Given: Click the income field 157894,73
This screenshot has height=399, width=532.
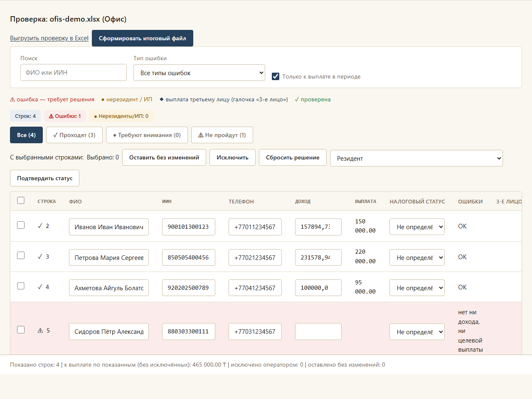Looking at the screenshot, I should pyautogui.click(x=318, y=227).
